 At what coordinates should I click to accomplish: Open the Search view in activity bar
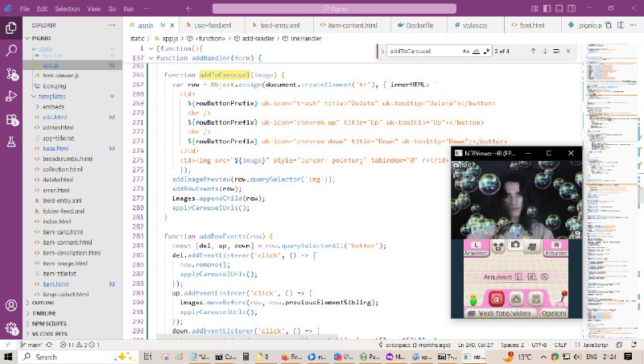[x=11, y=50]
